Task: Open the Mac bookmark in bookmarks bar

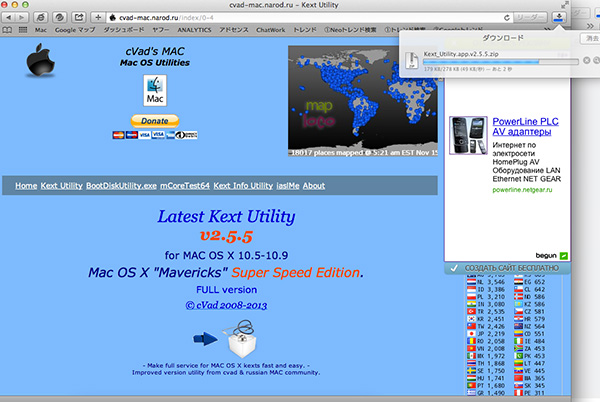Action: 41,30
